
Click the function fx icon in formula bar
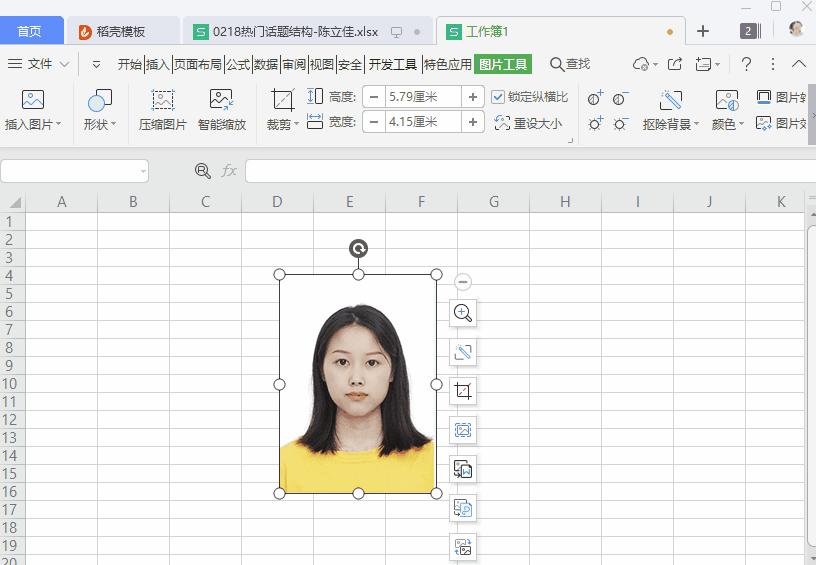click(x=229, y=171)
